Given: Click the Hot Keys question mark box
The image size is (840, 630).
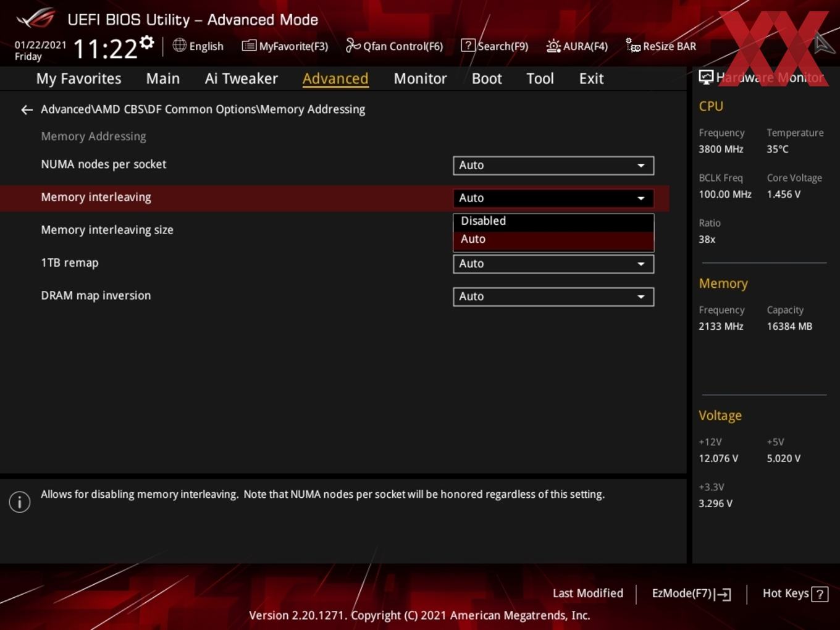Looking at the screenshot, I should tap(820, 594).
